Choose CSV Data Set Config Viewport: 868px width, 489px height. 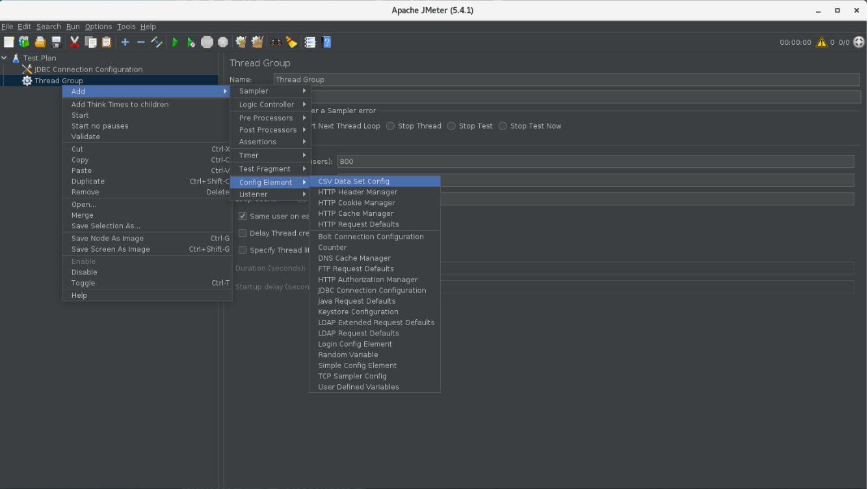[x=375, y=181]
